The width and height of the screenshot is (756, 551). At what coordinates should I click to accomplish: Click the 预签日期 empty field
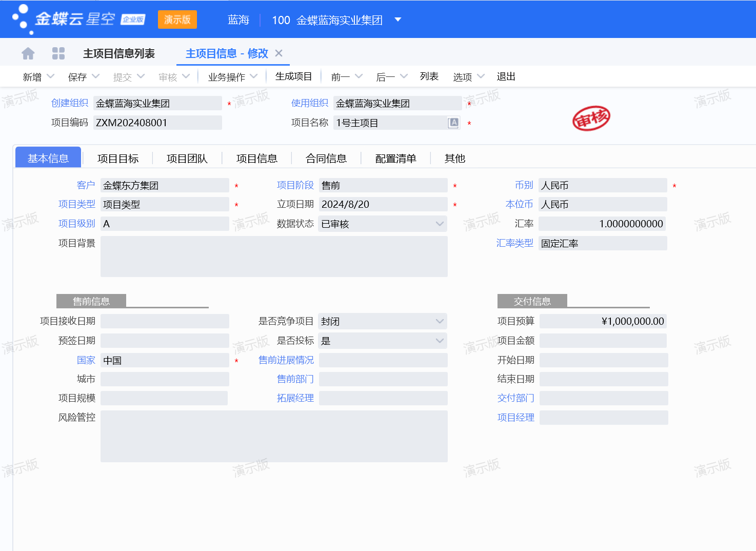[165, 341]
